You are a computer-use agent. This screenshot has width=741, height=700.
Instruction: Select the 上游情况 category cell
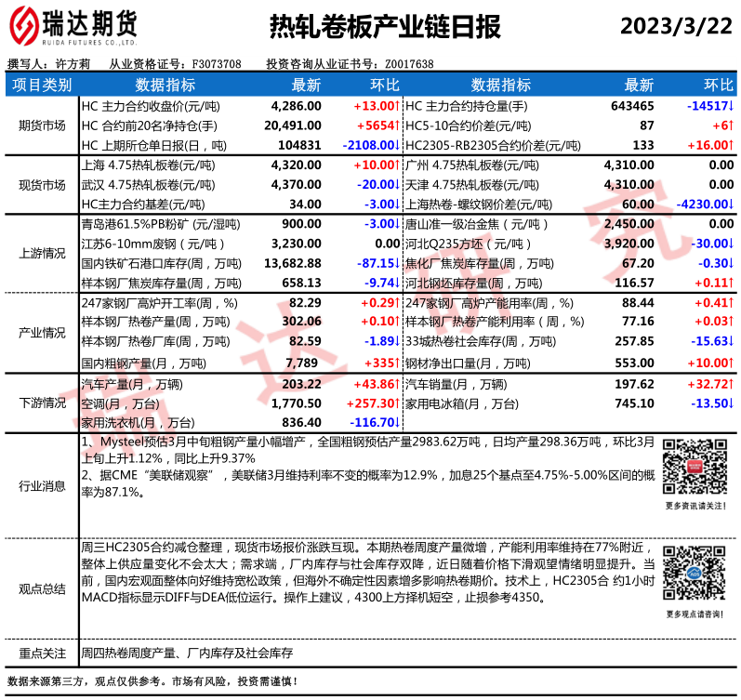42,253
